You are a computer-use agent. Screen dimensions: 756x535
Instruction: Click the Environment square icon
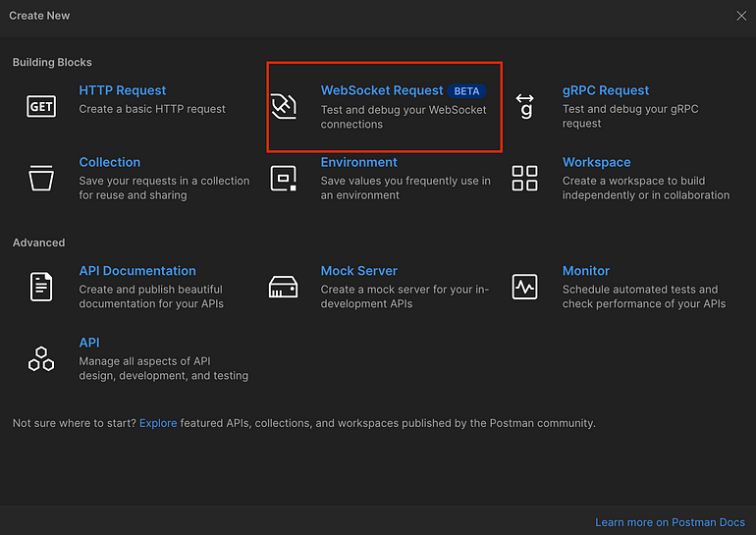[284, 179]
